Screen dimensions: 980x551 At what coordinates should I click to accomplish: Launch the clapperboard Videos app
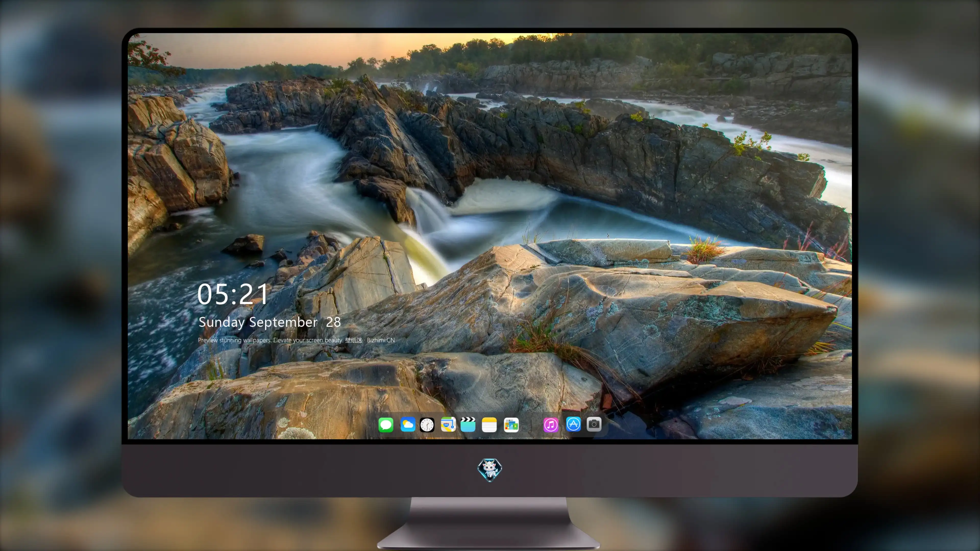468,424
